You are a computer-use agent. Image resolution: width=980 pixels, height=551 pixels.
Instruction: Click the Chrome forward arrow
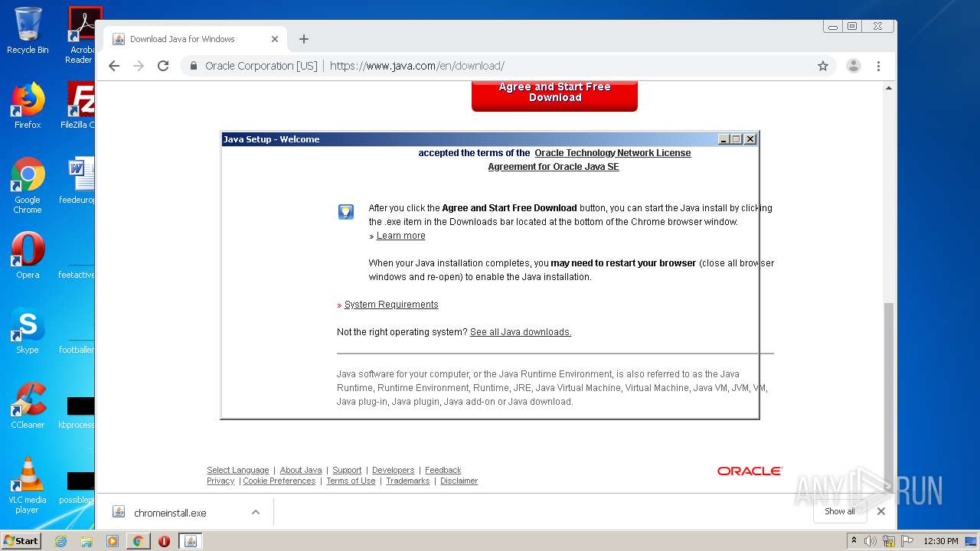tap(139, 66)
